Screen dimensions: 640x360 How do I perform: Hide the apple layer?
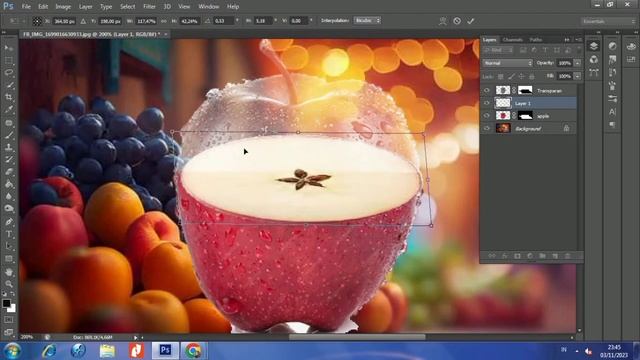tap(487, 116)
